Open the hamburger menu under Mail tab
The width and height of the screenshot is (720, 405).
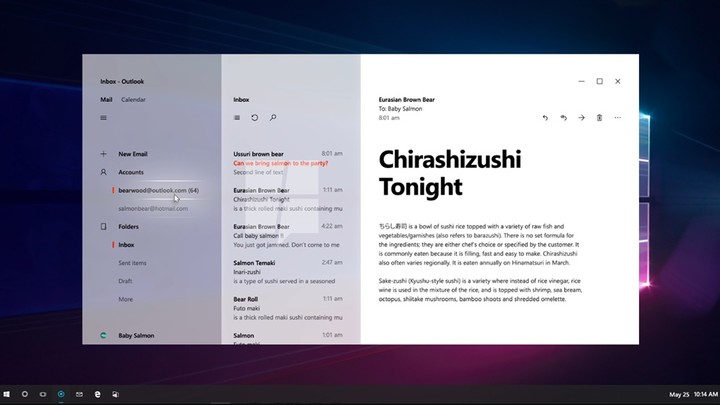103,118
